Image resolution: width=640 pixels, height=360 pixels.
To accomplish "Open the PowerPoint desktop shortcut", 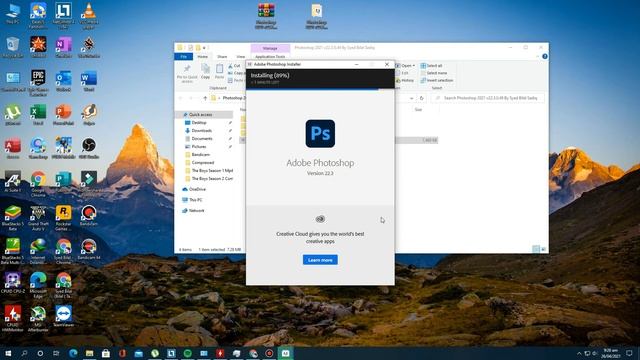I will pyautogui.click(x=63, y=115).
